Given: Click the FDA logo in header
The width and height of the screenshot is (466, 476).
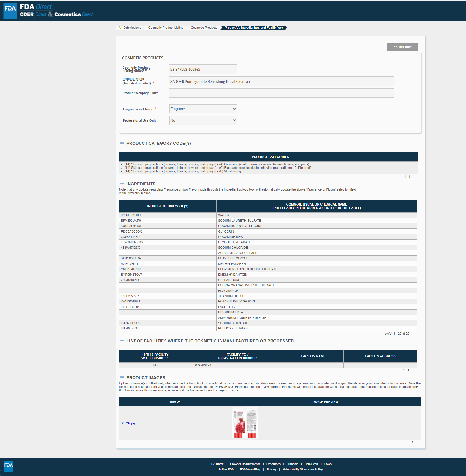Looking at the screenshot, I should coord(10,11).
